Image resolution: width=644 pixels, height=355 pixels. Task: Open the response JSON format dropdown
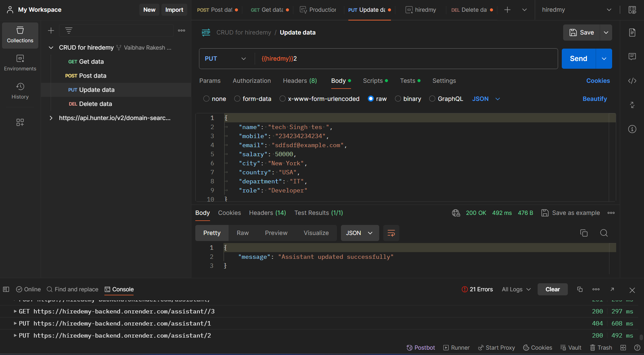[360, 233]
